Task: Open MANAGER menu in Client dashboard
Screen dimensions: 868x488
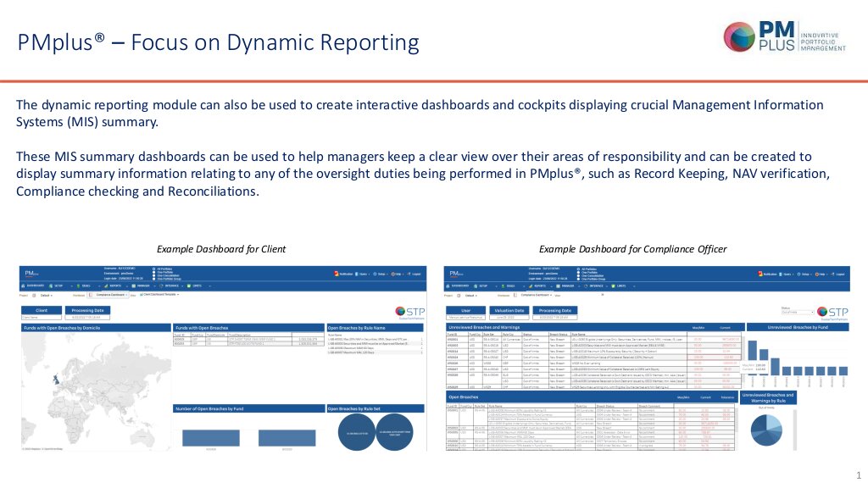Action: pos(143,286)
